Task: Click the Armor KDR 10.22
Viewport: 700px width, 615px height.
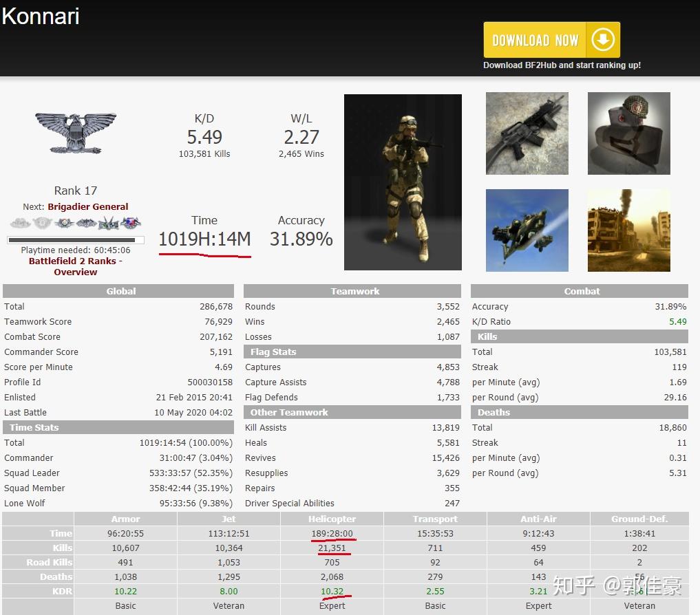Action: [x=125, y=592]
